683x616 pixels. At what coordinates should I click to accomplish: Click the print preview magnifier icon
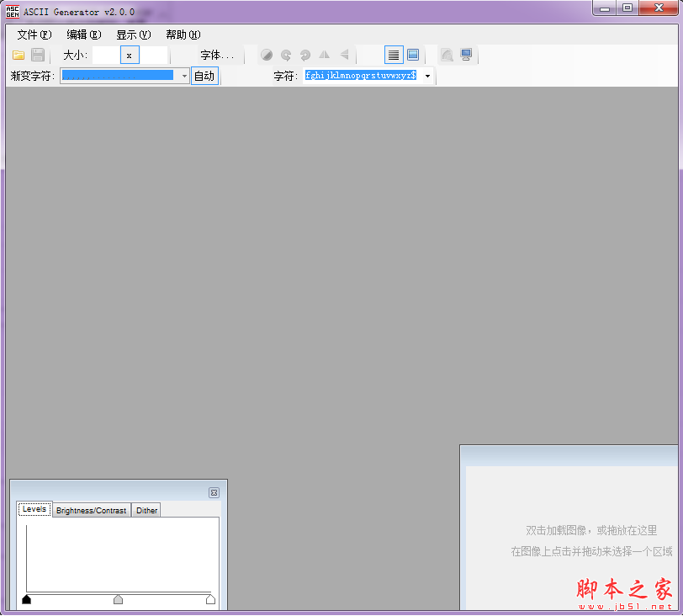[x=447, y=55]
